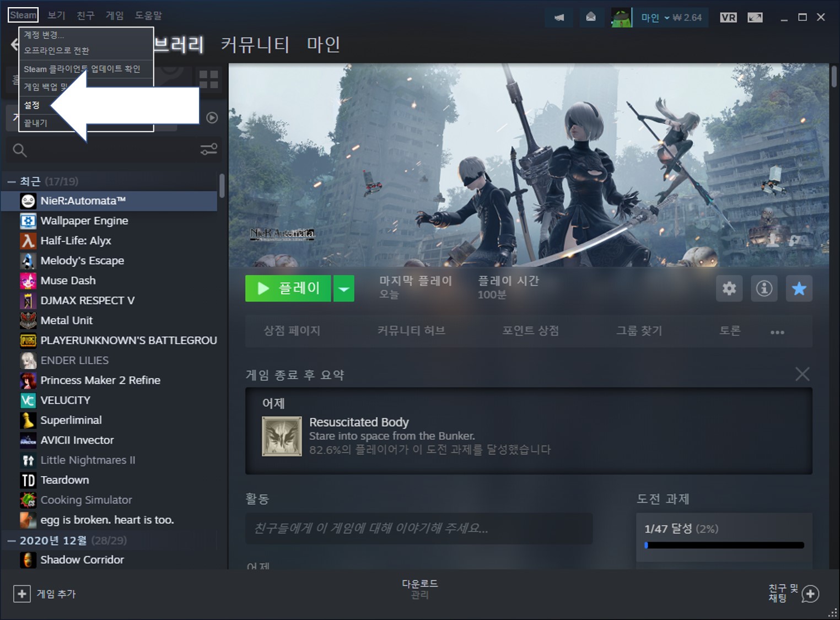Open the 도움말 (Help) menu
Viewport: 840px width, 620px height.
(149, 15)
